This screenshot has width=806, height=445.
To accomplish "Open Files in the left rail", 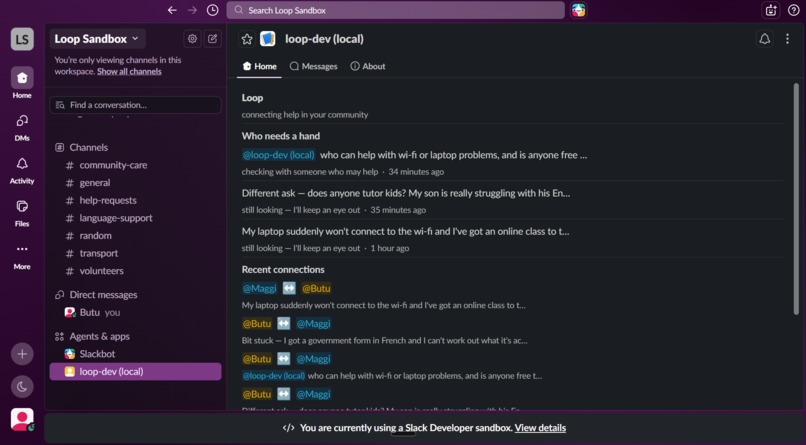I will (x=22, y=213).
